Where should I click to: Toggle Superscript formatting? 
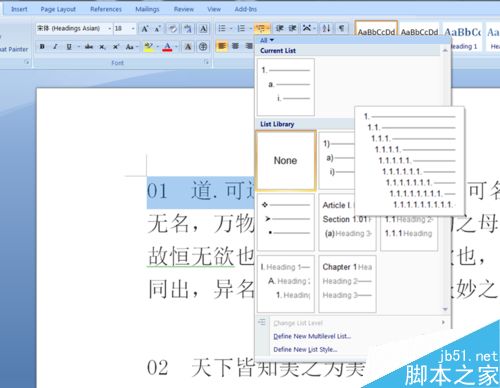[115, 47]
